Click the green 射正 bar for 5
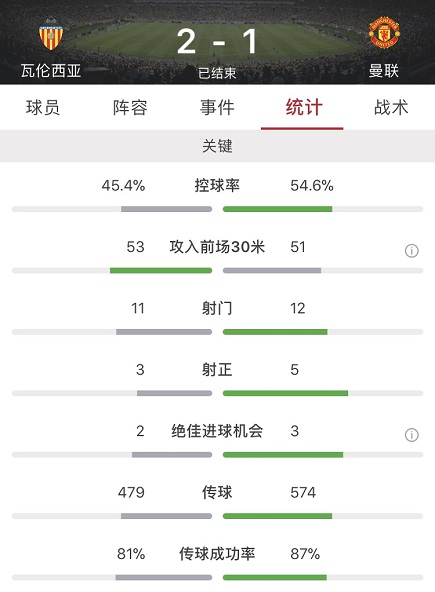 (285, 393)
